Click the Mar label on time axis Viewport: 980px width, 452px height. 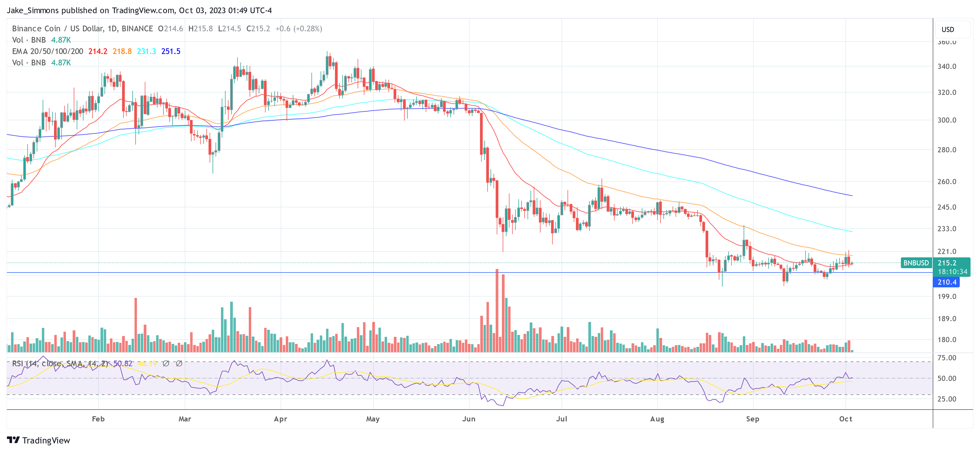185,419
